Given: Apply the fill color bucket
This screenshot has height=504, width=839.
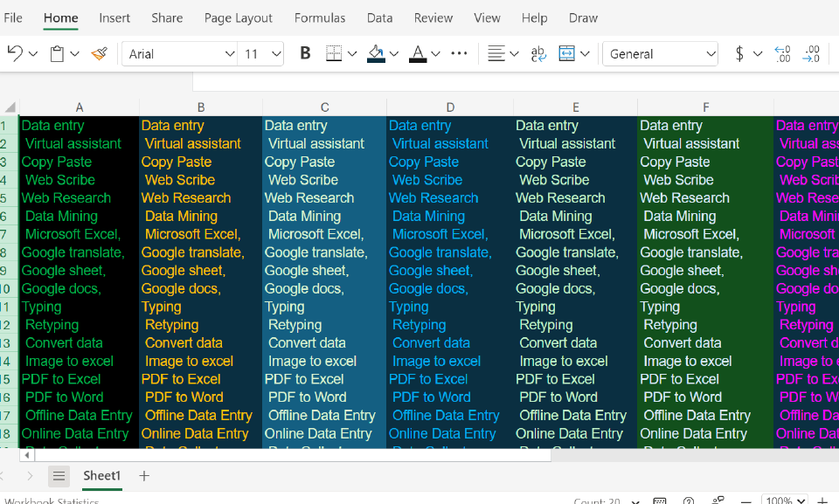Looking at the screenshot, I should [x=376, y=53].
